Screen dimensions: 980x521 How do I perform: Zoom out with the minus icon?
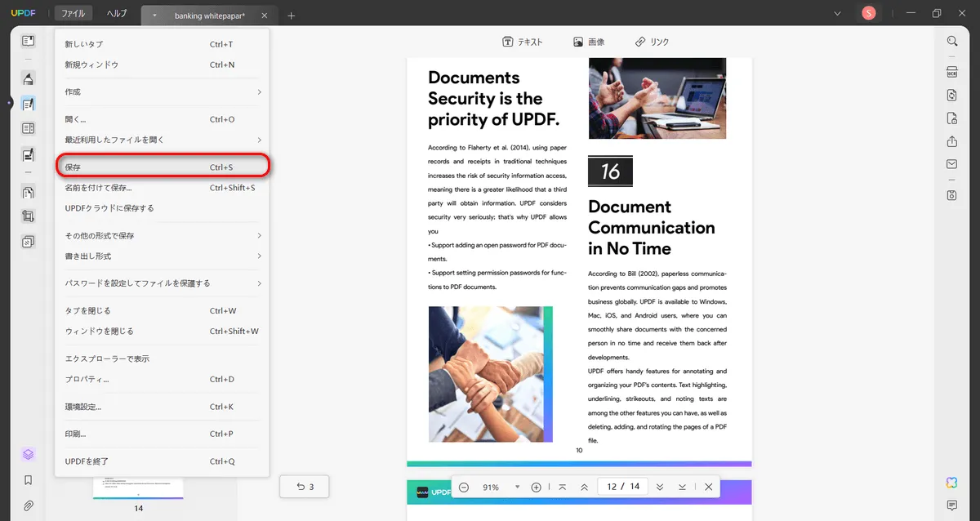point(464,487)
